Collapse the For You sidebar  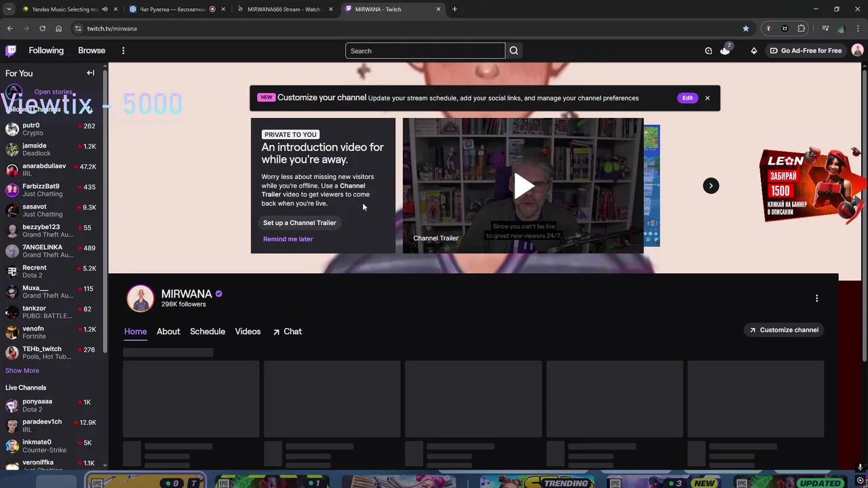(90, 73)
